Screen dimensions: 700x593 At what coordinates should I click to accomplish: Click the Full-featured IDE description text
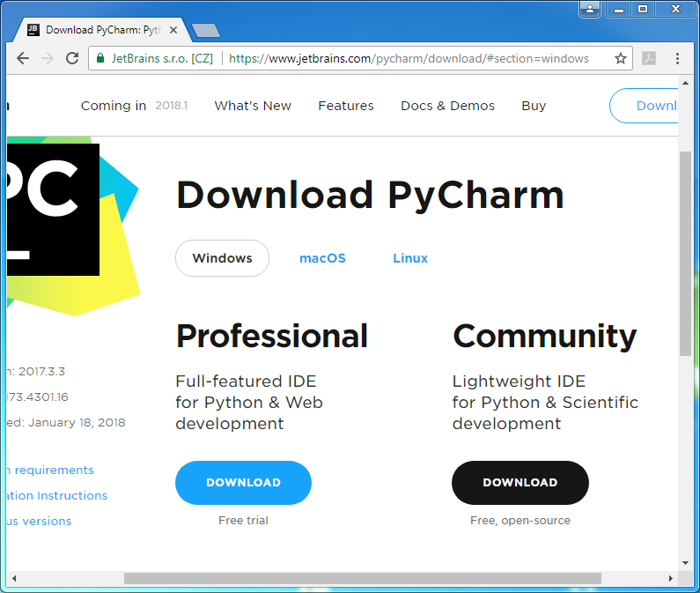pos(248,402)
